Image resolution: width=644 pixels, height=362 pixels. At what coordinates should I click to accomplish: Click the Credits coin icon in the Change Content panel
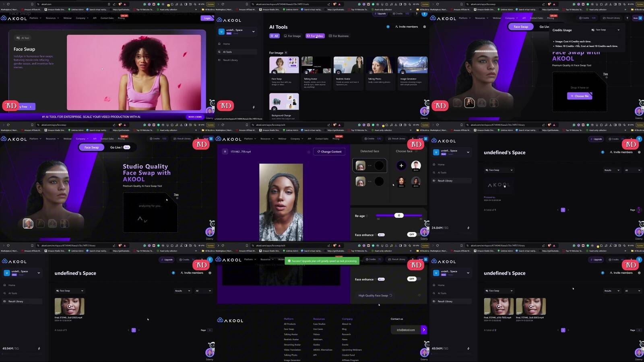366,139
